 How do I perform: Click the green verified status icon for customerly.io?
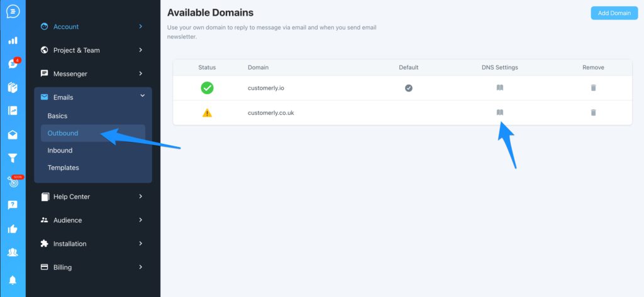207,88
